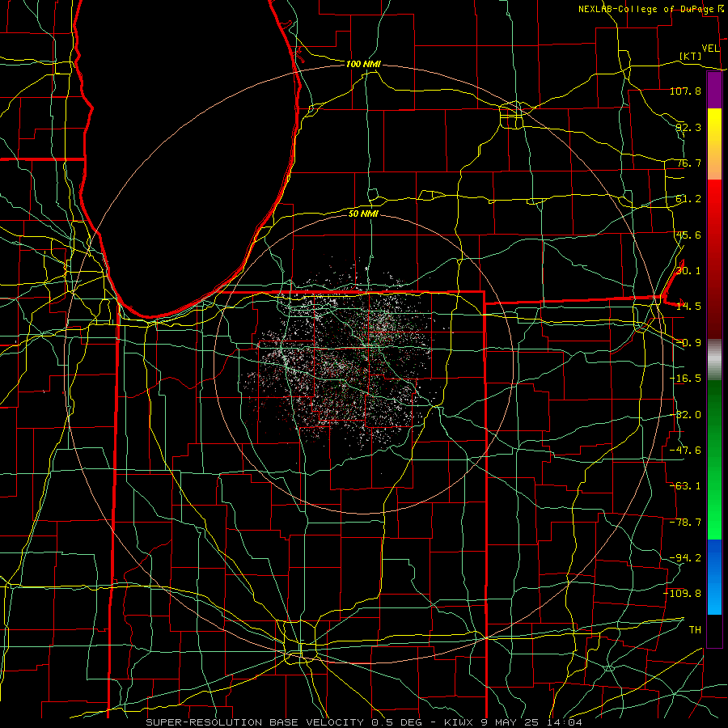Click the -78.7 velocity scale value
The image size is (728, 728).
click(x=685, y=523)
